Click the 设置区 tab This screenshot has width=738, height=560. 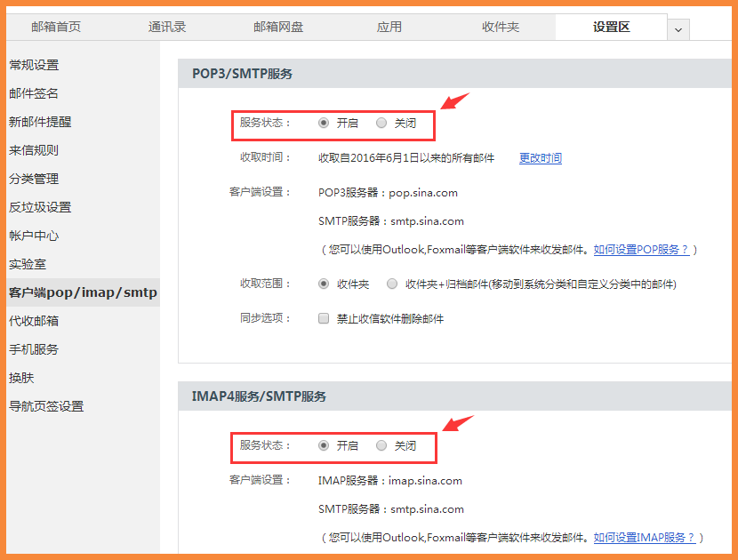611,27
